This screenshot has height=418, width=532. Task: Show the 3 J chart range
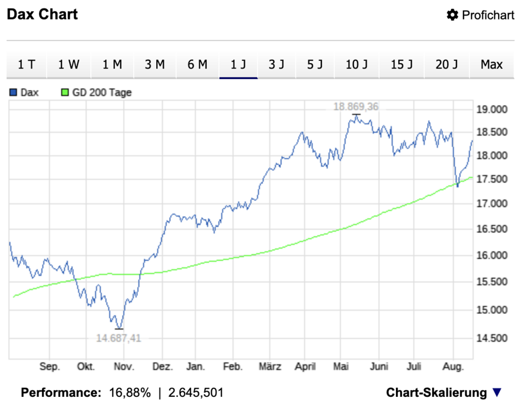tap(276, 65)
